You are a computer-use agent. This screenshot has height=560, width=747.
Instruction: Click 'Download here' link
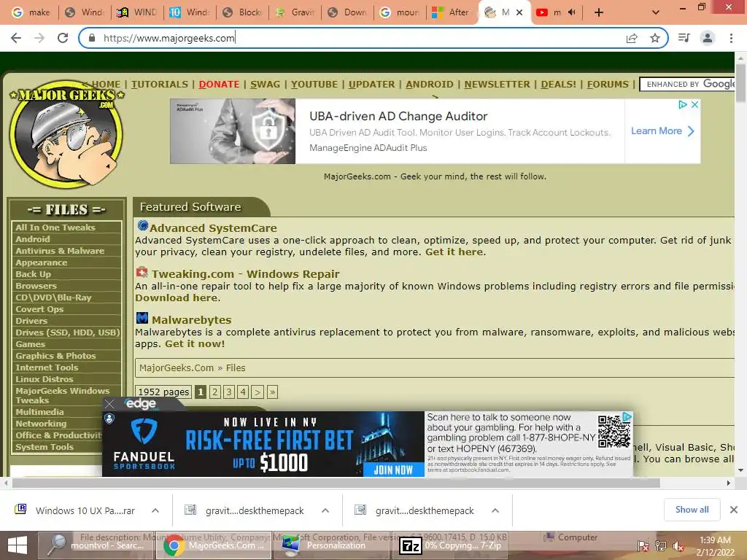[x=177, y=297]
